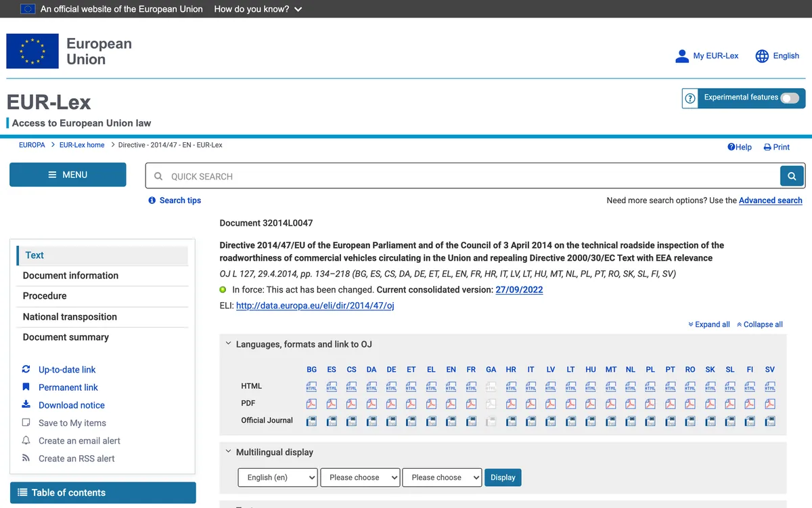Click the Up-to-date link
Image resolution: width=812 pixels, height=508 pixels.
tap(67, 370)
